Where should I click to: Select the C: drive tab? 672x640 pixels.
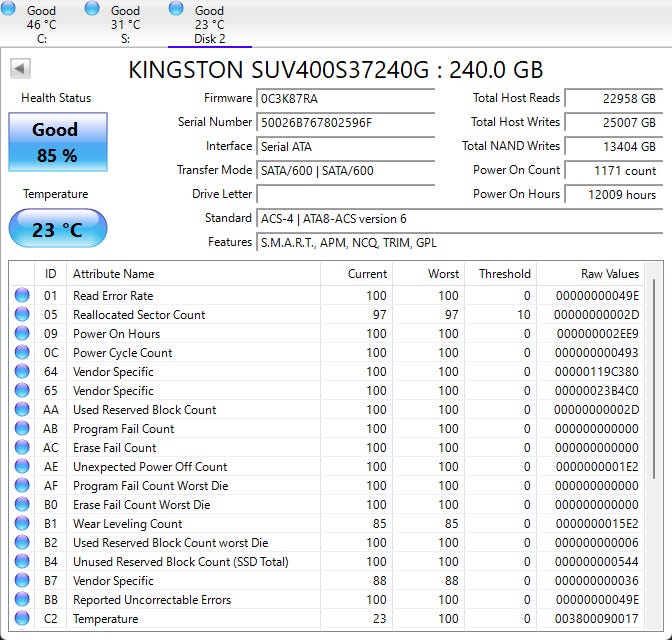click(42, 24)
